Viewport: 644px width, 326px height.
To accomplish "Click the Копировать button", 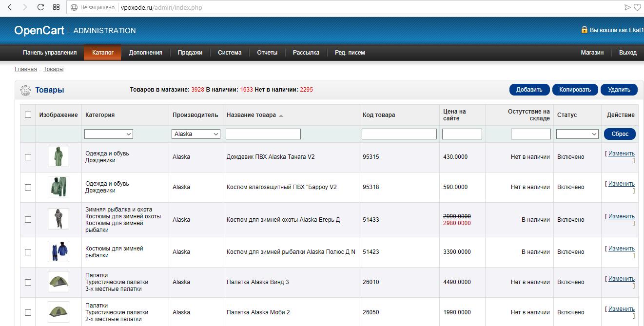I will [x=575, y=90].
